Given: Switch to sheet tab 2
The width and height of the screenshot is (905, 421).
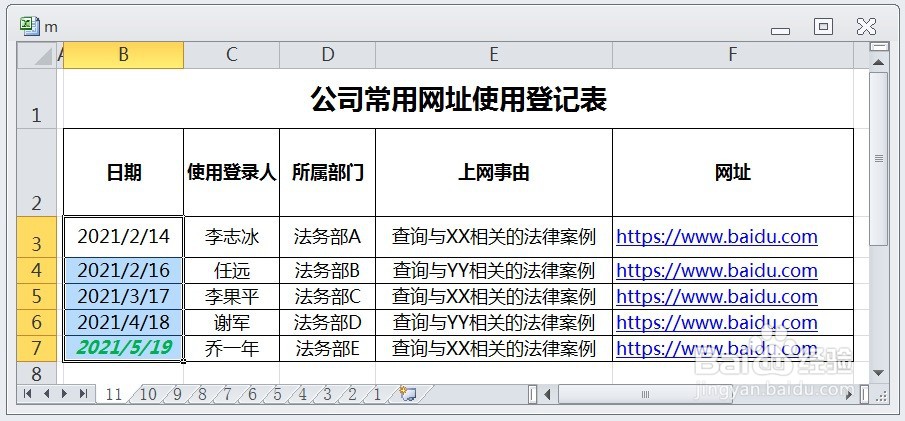Looking at the screenshot, I should [352, 394].
